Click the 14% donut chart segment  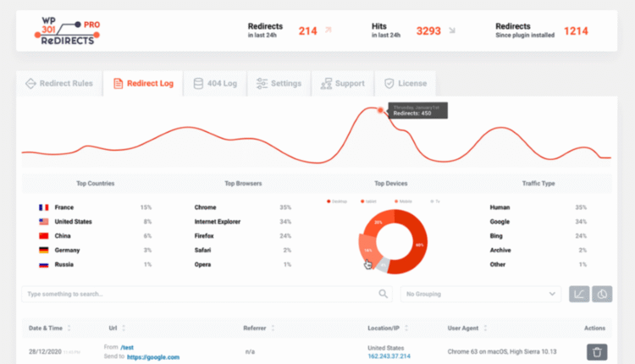(367, 250)
